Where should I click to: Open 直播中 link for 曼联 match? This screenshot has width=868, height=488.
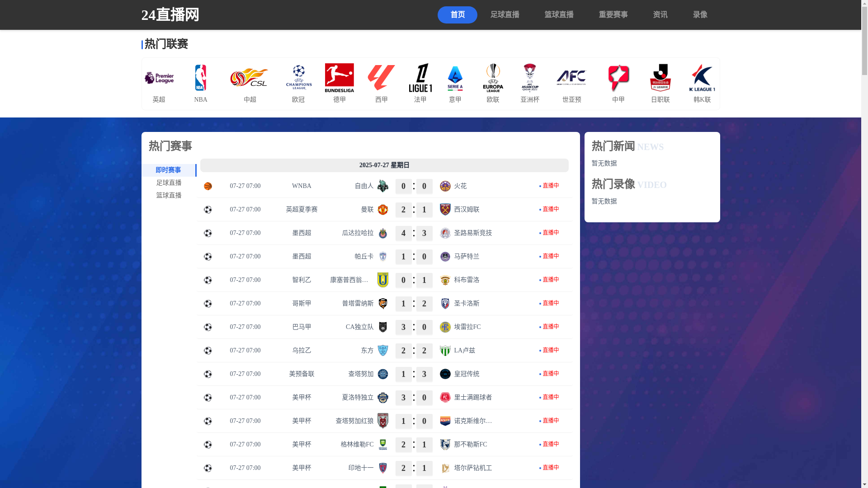tap(549, 209)
